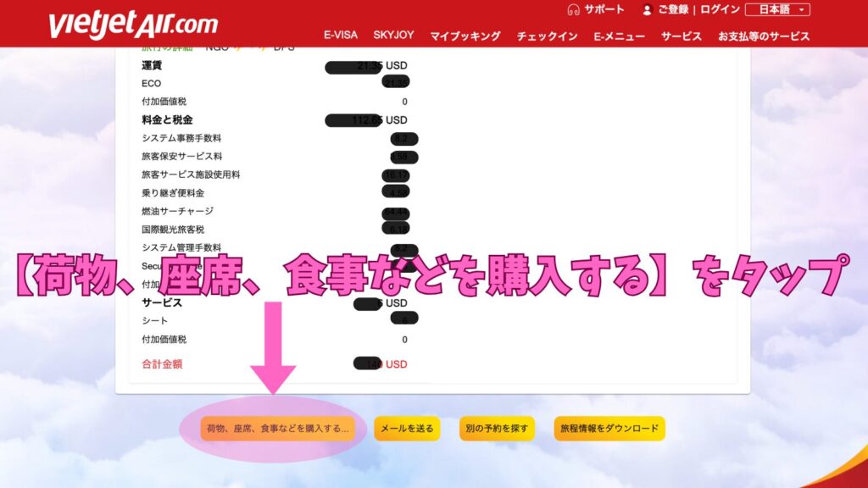
Task: Go to マイブッキング in the navigation
Action: [x=465, y=36]
